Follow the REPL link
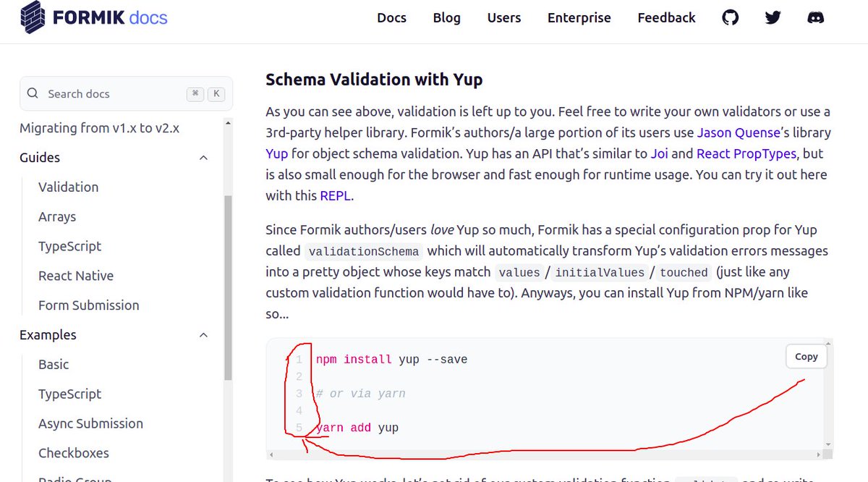Viewport: 868px width, 482px height. (336, 195)
